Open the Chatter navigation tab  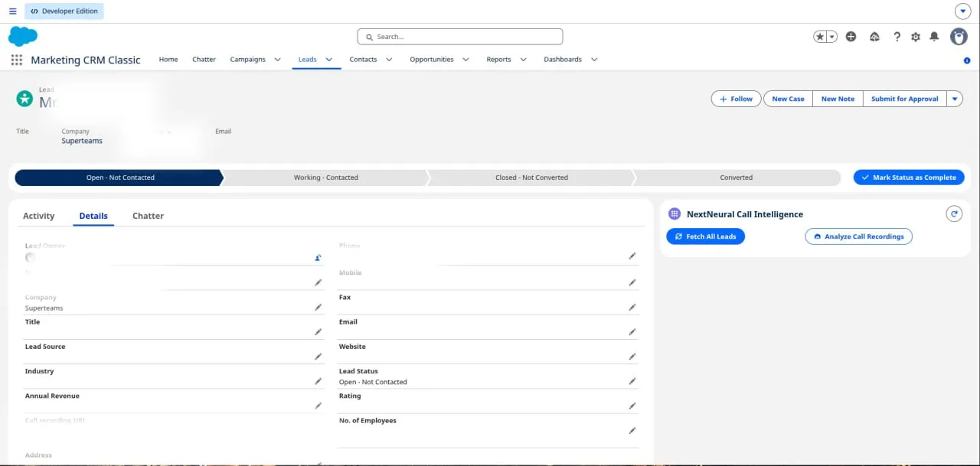tap(204, 60)
